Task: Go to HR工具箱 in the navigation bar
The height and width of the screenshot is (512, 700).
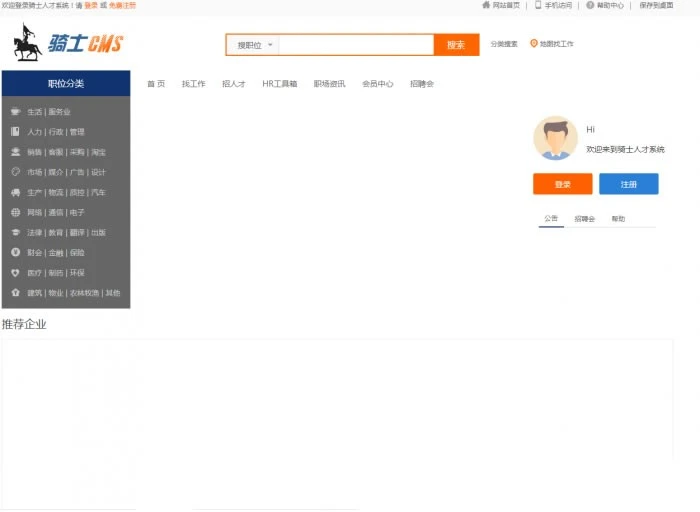Action: tap(279, 84)
